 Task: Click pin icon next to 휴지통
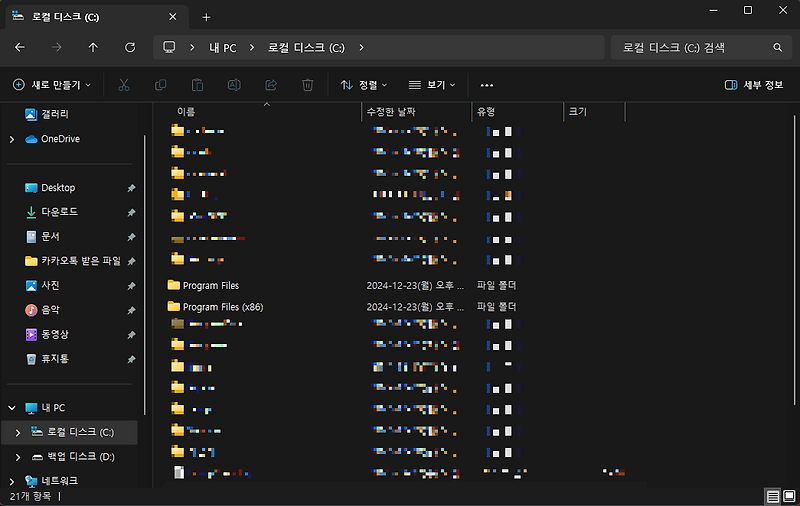(131, 360)
